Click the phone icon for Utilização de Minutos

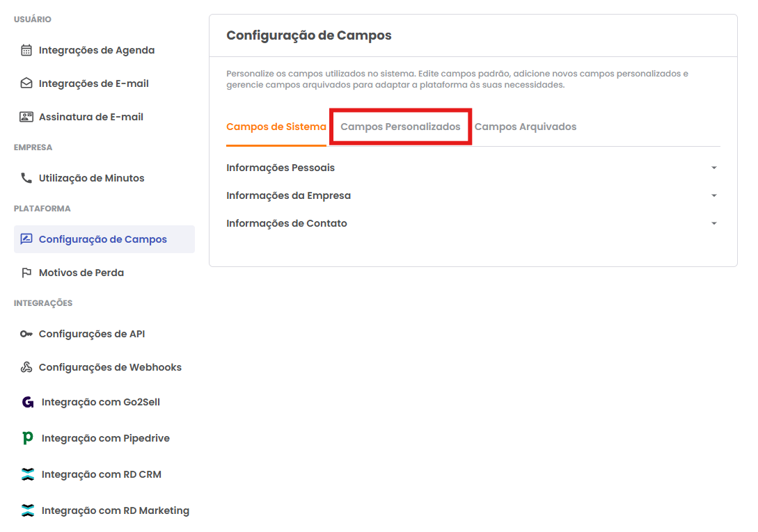pyautogui.click(x=26, y=178)
